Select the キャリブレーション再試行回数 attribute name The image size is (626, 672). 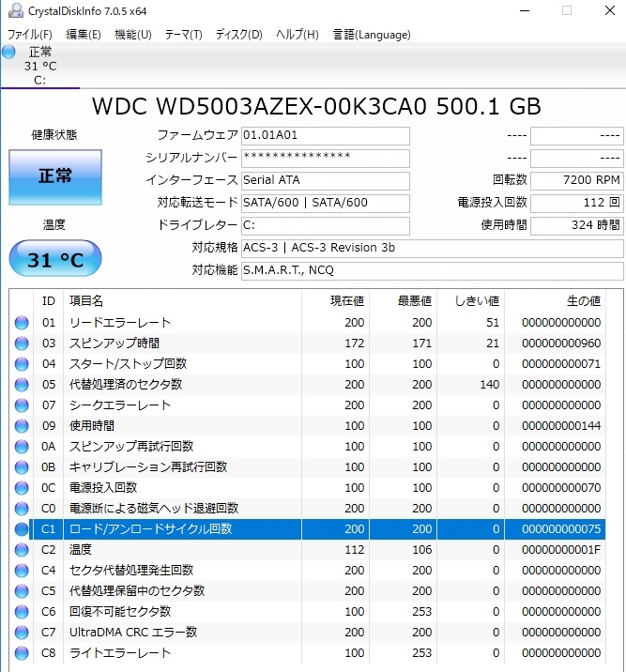[x=148, y=467]
